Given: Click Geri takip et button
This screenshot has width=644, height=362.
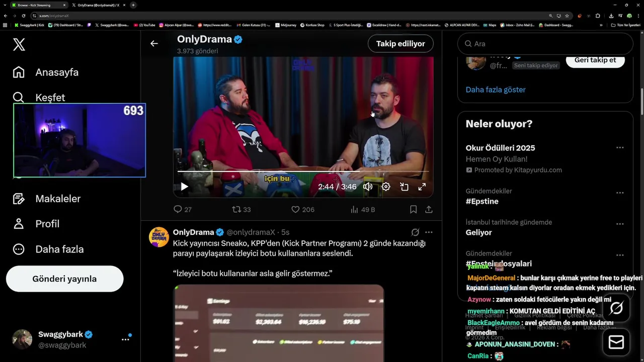Looking at the screenshot, I should (x=595, y=60).
